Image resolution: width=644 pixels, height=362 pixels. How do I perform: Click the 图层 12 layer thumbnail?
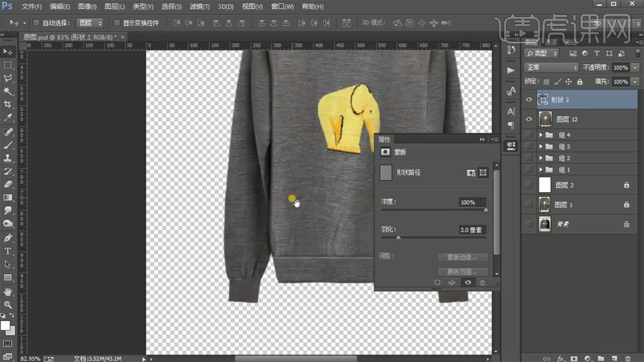pyautogui.click(x=545, y=119)
